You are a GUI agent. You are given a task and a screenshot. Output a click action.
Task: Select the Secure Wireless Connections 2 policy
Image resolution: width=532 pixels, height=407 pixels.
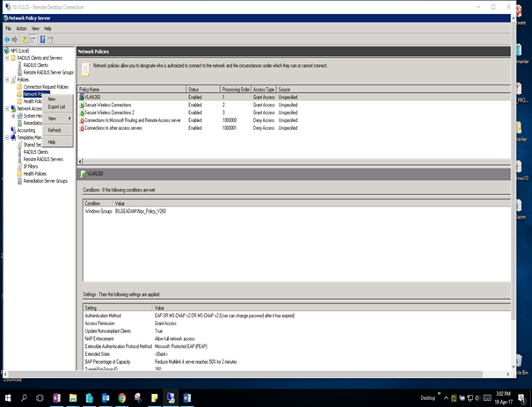[294, 113]
